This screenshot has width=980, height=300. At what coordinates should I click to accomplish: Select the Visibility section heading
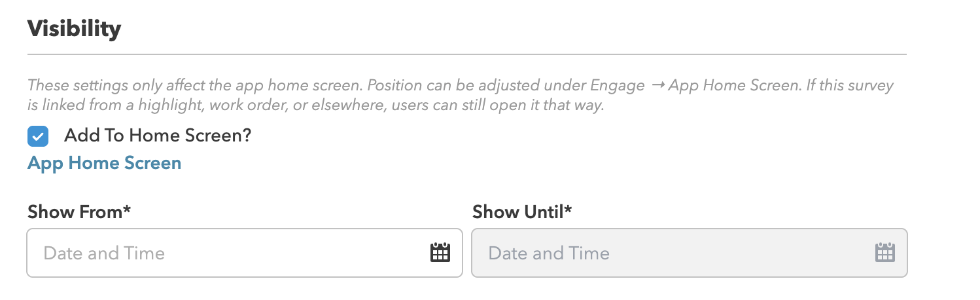(74, 29)
